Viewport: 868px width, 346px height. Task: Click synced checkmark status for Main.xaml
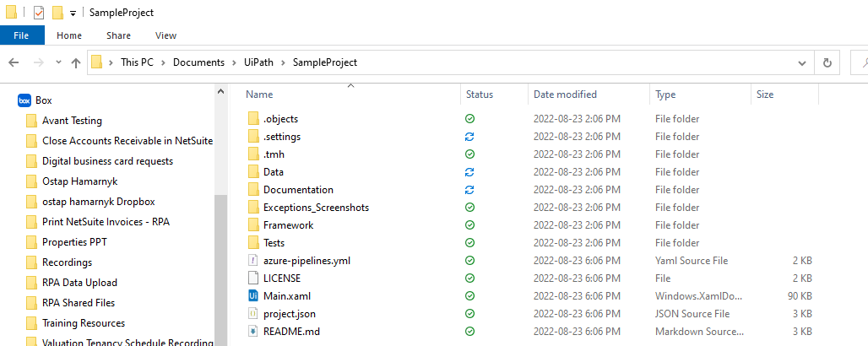pos(470,295)
